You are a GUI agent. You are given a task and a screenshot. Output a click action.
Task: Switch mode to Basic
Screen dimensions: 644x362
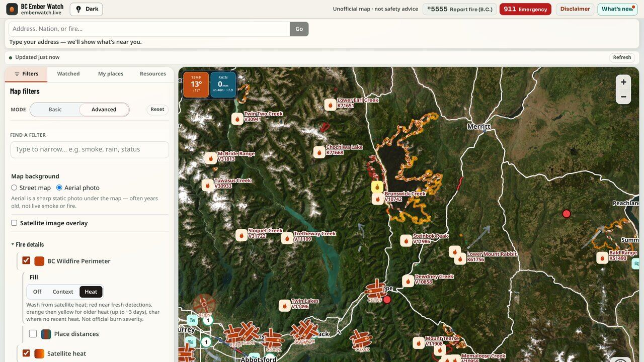(x=55, y=110)
